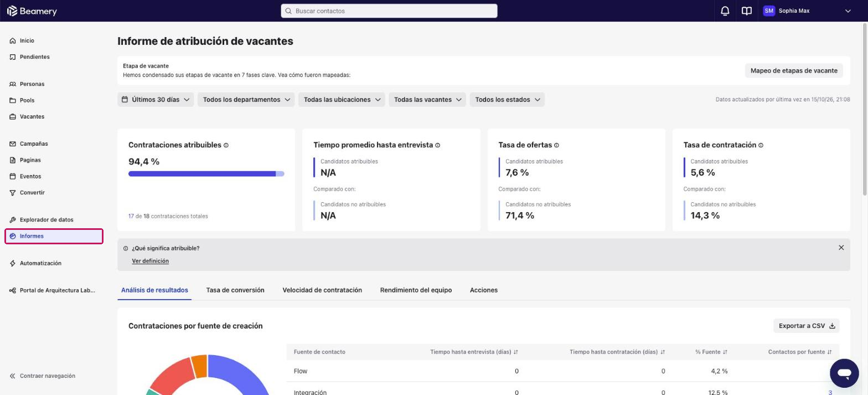This screenshot has height=395, width=868.
Task: Click the search magnifier icon
Action: [288, 11]
